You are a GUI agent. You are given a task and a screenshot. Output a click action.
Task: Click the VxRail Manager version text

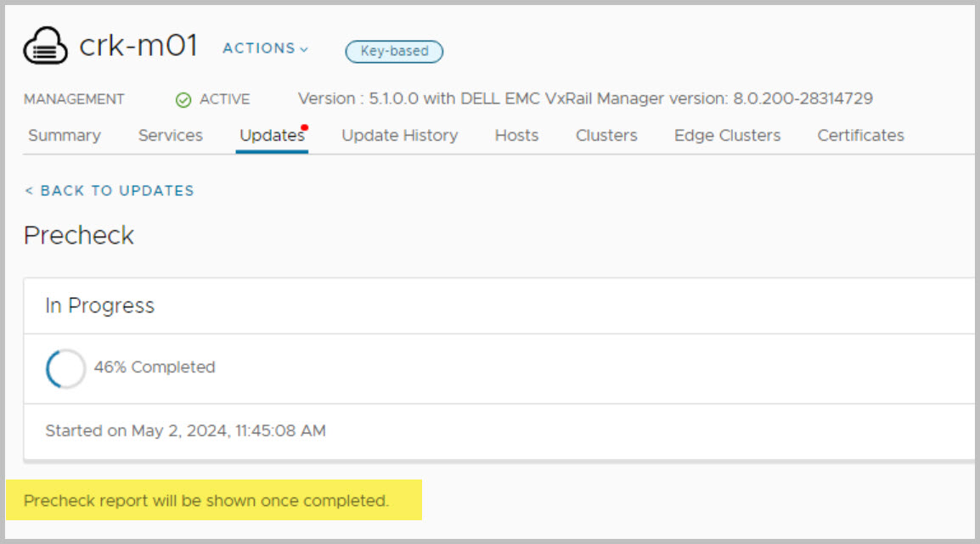point(585,99)
